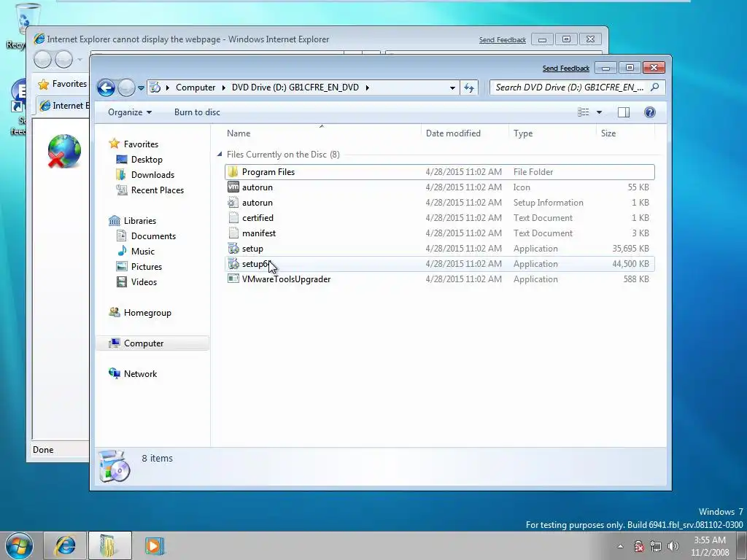Viewport: 747px width, 560px height.
Task: Click the refresh button in the address bar
Action: 469,87
